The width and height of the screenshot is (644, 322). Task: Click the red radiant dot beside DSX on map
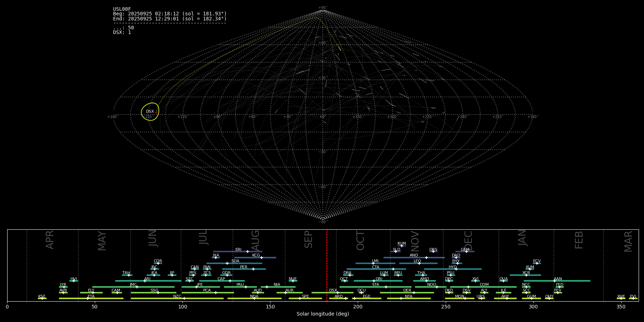(156, 113)
